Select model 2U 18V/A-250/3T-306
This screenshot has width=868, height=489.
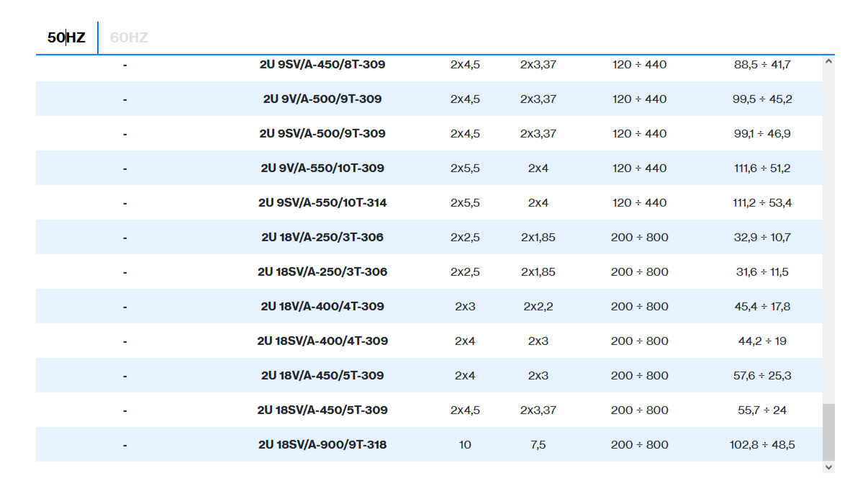coord(322,238)
